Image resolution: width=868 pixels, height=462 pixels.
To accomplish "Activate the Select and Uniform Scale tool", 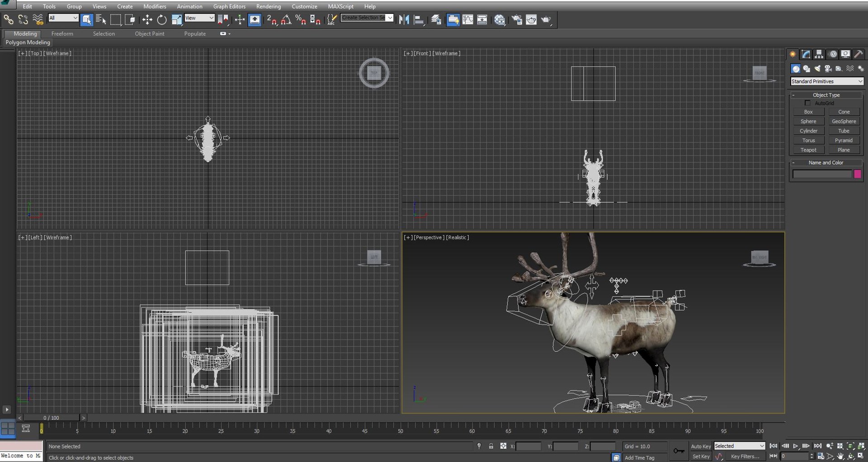I will click(x=176, y=19).
